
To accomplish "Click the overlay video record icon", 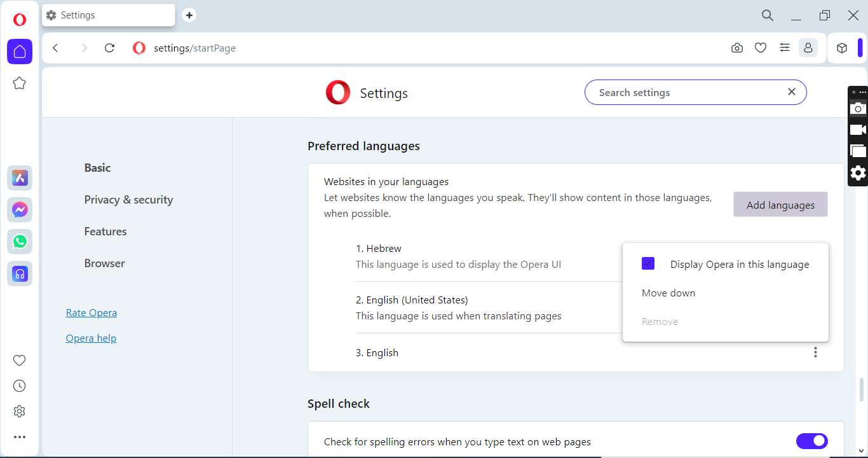I will (x=858, y=130).
